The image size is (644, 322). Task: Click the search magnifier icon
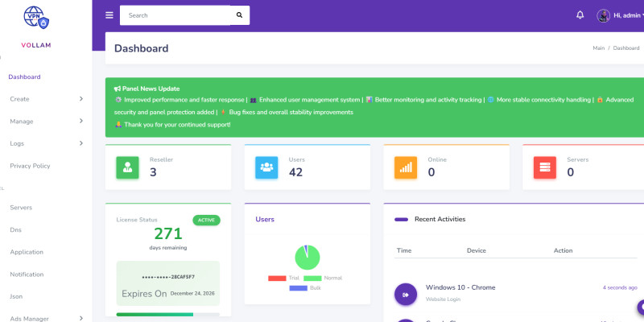[239, 15]
